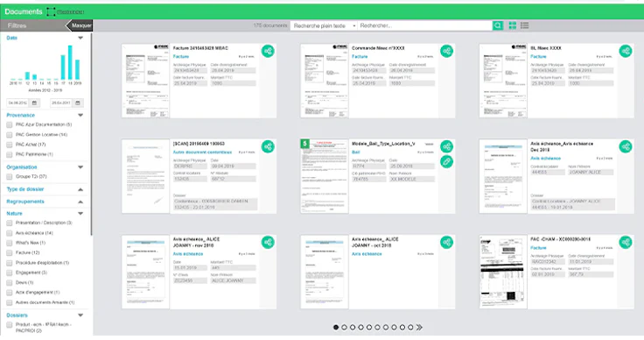Screen dimensions: 644x340
Task: Click the start date input field
Action: [18, 103]
